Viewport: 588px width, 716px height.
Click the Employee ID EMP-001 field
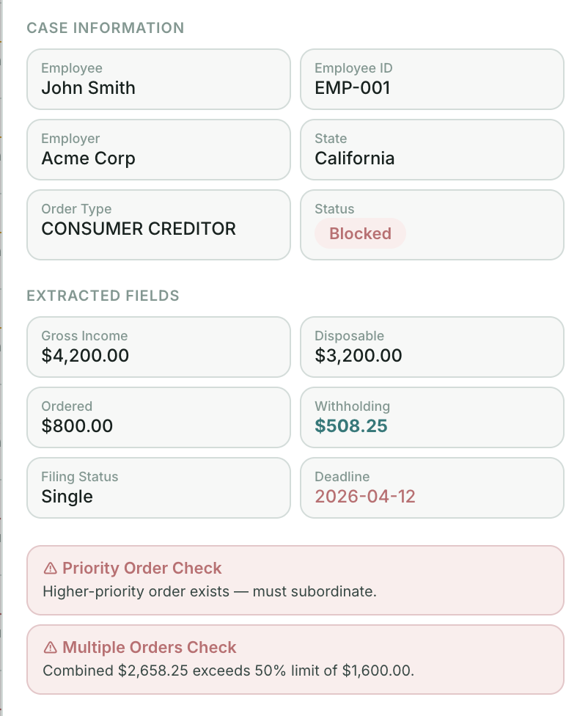432,79
